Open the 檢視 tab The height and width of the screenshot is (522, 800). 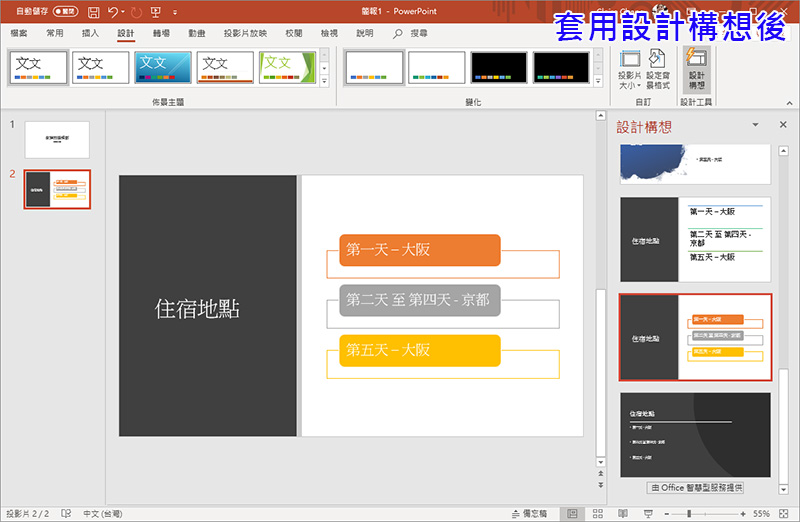coord(329,33)
